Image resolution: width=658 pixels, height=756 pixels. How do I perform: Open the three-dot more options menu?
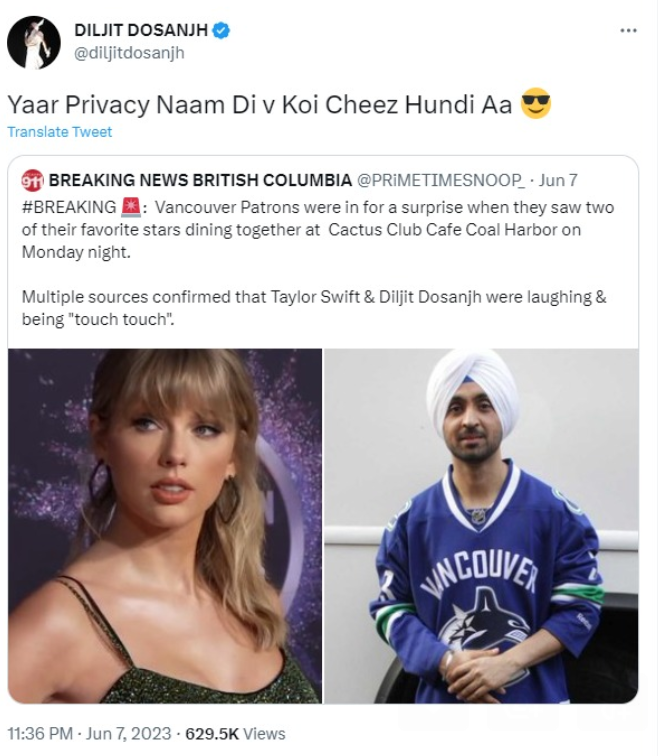coord(628,30)
